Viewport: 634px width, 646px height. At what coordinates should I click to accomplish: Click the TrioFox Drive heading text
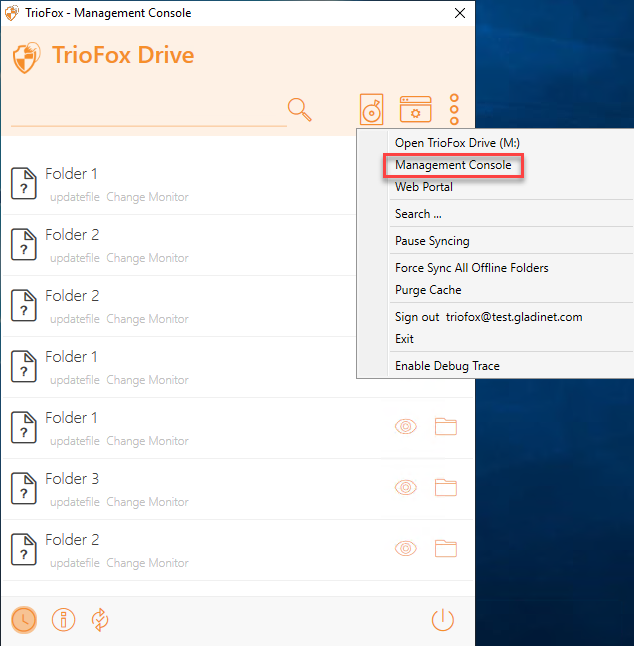[x=123, y=55]
